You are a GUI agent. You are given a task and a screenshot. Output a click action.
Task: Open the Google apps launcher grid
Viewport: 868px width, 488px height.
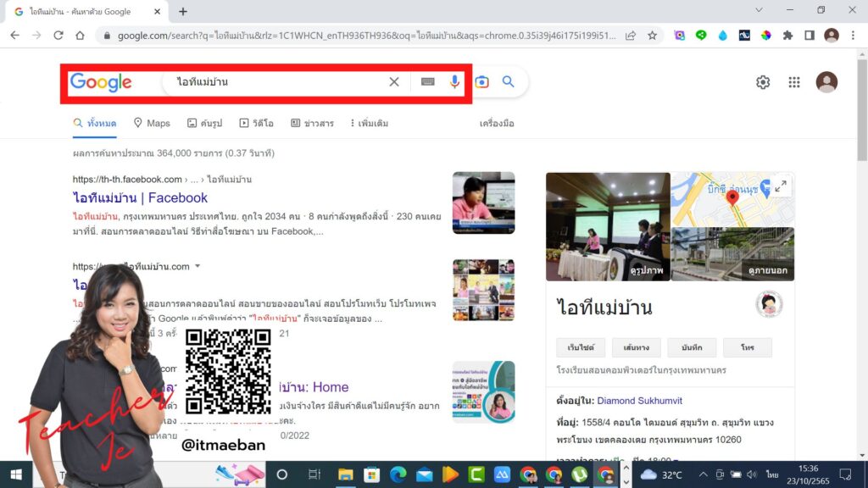tap(794, 82)
